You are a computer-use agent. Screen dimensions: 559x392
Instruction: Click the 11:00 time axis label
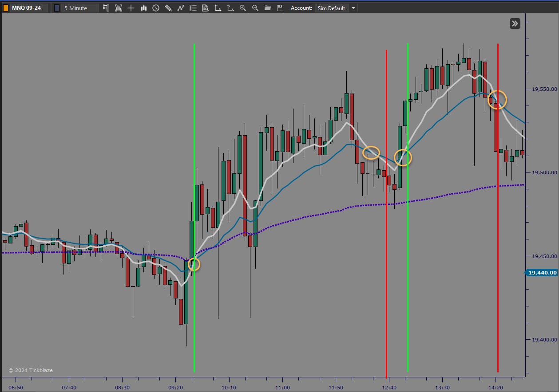click(x=282, y=387)
